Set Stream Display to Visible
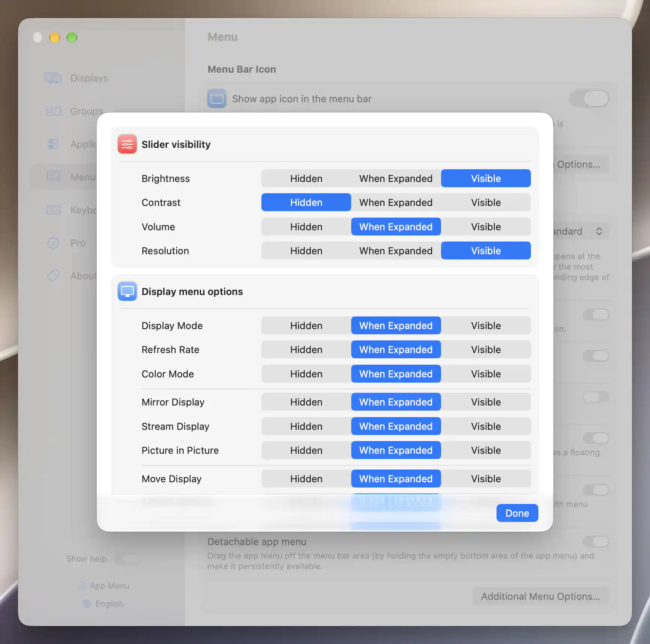This screenshot has width=650, height=644. [x=486, y=426]
